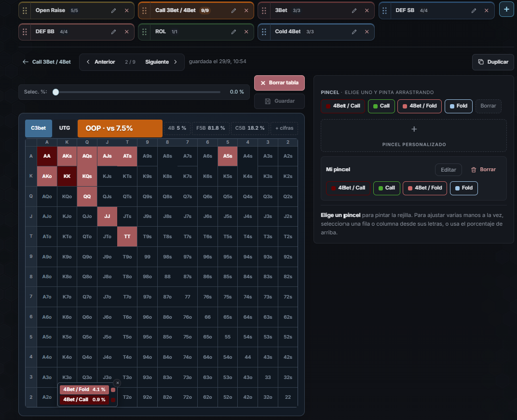The width and height of the screenshot is (517, 420).
Task: Click the OOP vs 7.5% title
Action: (120, 128)
